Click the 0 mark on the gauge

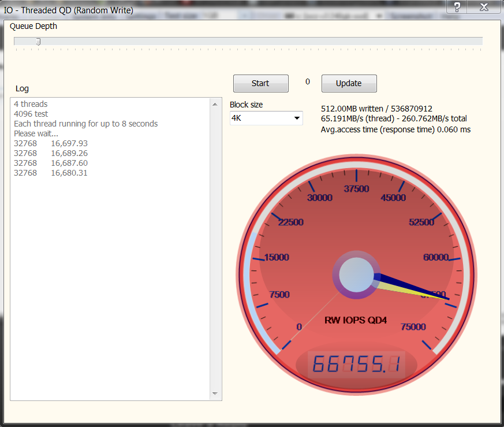(298, 327)
